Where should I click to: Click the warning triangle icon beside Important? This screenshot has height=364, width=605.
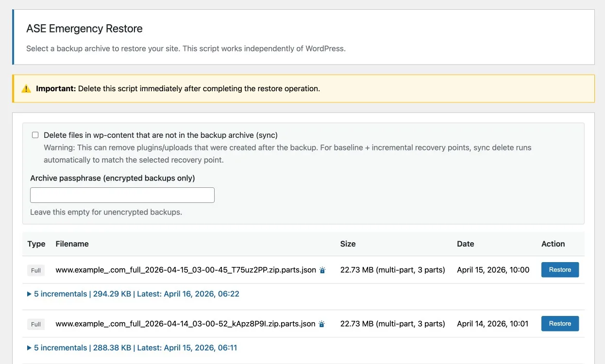[x=26, y=89]
